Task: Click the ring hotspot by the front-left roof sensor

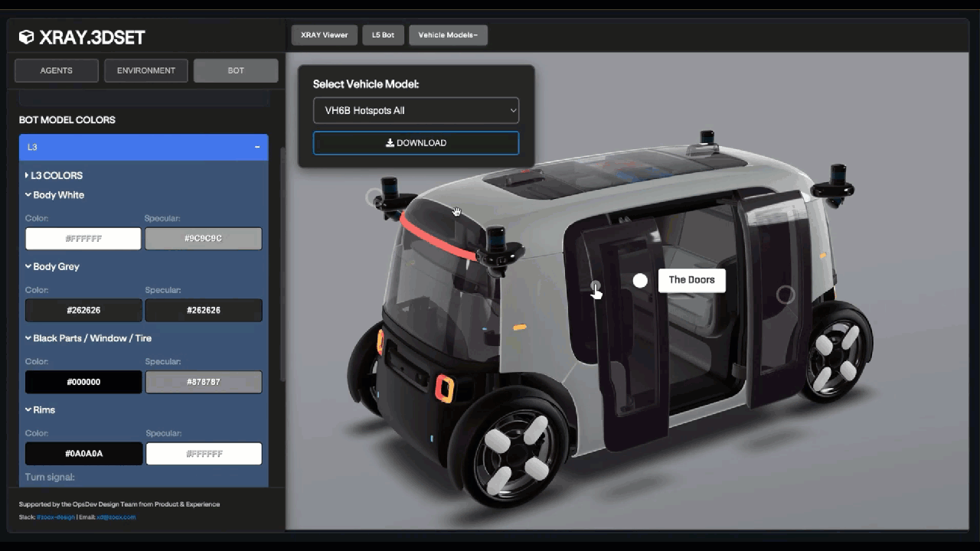Action: 374,197
